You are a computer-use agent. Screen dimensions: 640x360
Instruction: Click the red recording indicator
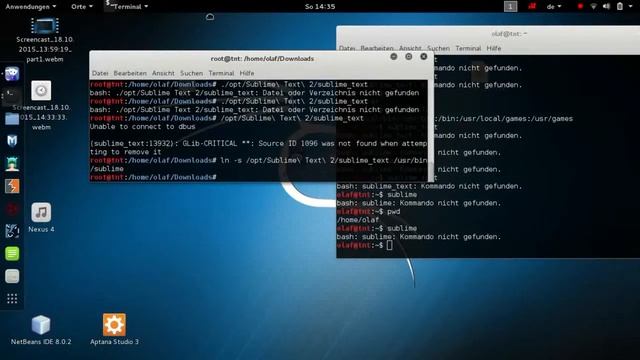click(580, 6)
